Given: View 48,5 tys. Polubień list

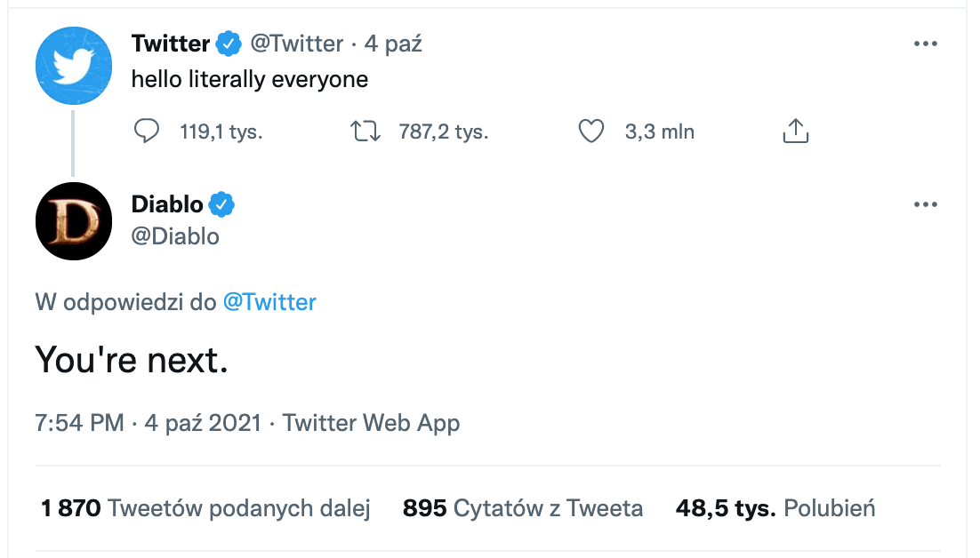Looking at the screenshot, I should [775, 508].
